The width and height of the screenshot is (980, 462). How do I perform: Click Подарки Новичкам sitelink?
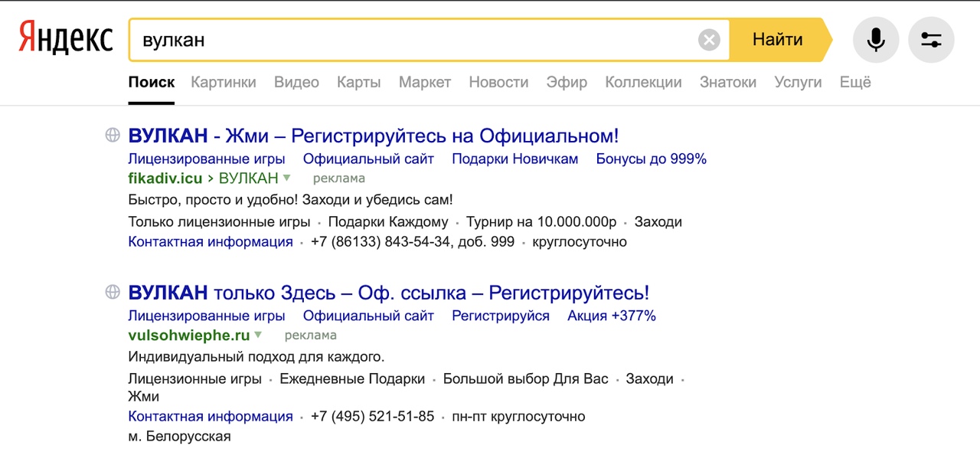515,159
